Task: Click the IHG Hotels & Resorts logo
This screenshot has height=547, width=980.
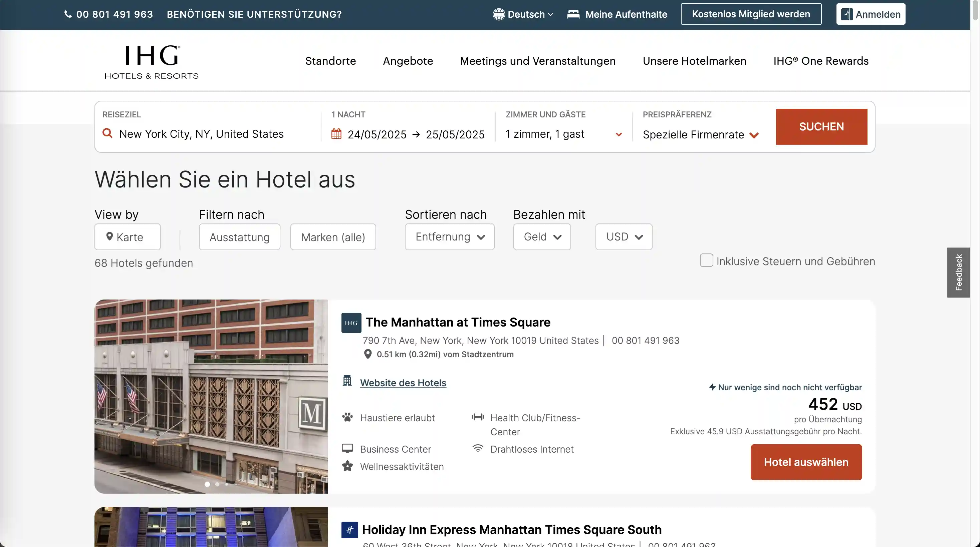Action: point(152,62)
